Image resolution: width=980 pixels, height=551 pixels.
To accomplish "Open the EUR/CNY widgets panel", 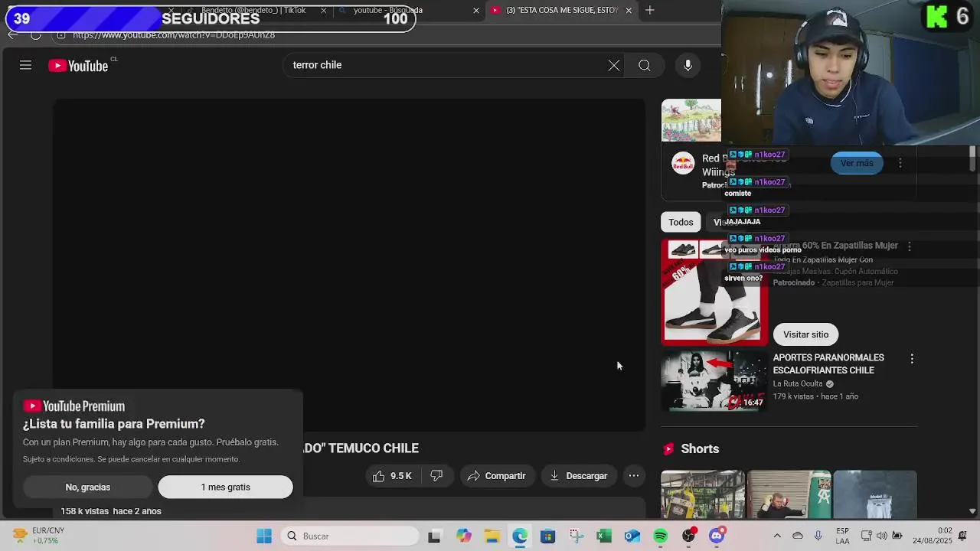I will click(38, 536).
